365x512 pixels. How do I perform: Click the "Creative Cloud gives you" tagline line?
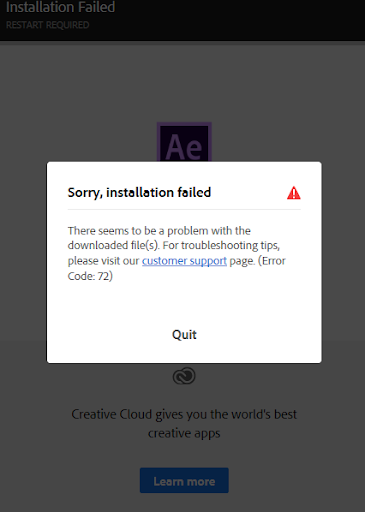point(184,414)
